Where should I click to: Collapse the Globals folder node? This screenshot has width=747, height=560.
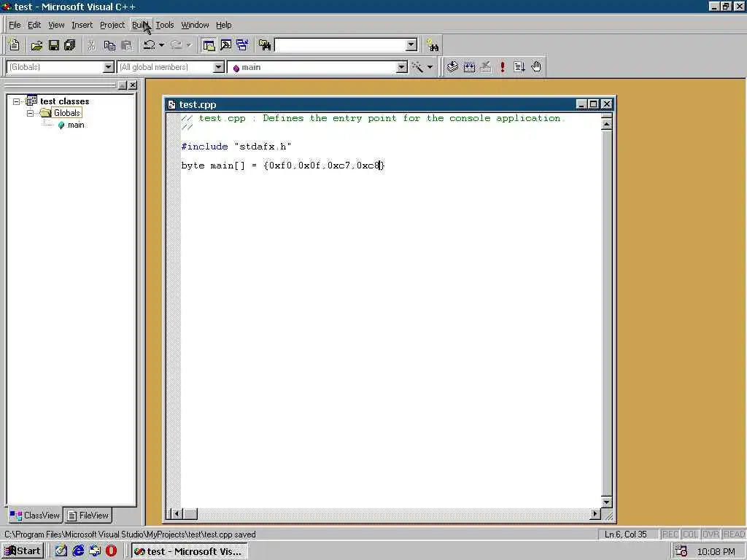[x=30, y=113]
